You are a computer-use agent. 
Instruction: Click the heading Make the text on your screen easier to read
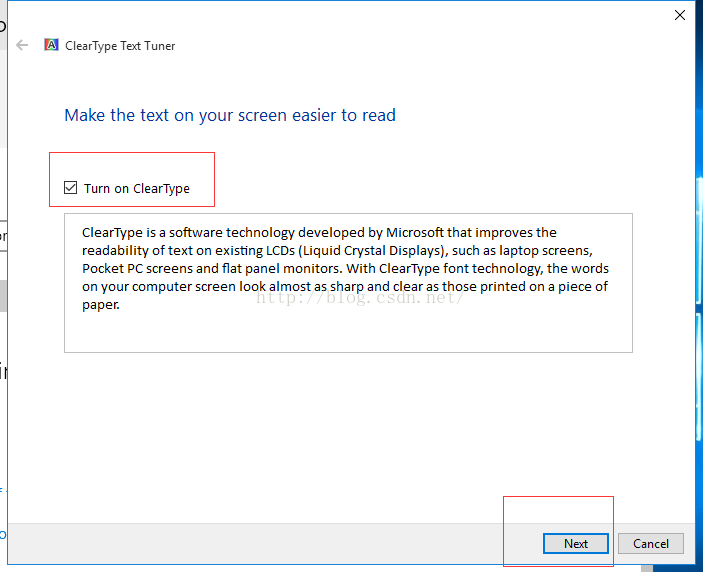click(230, 115)
